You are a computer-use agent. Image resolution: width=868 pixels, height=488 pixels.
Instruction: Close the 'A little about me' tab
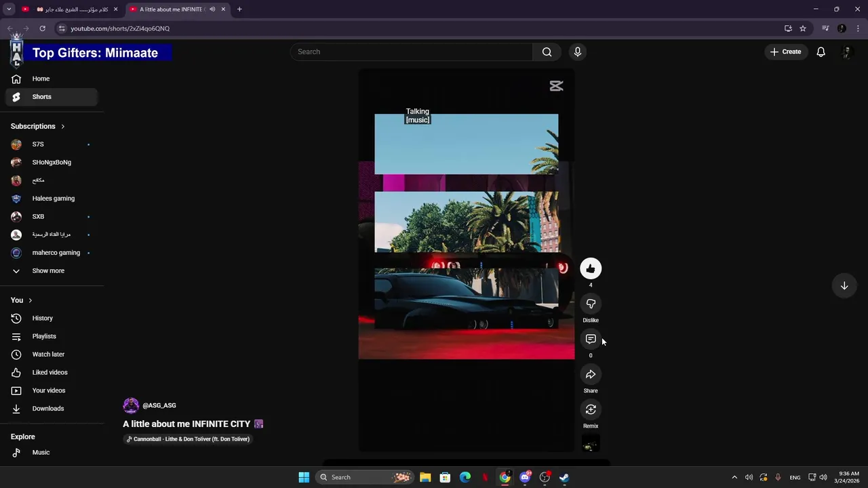pos(223,9)
